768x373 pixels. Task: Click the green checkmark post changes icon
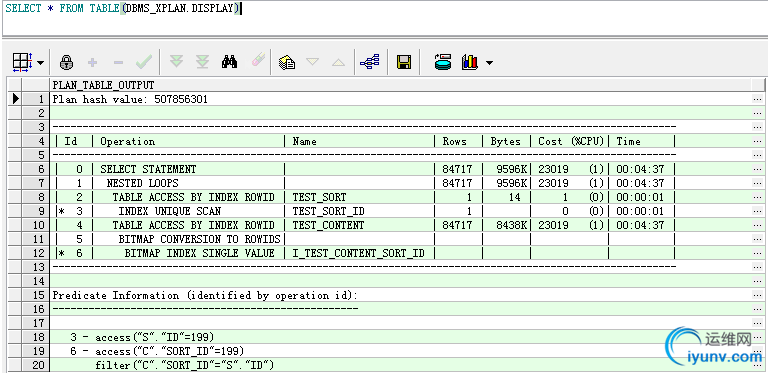pos(144,62)
